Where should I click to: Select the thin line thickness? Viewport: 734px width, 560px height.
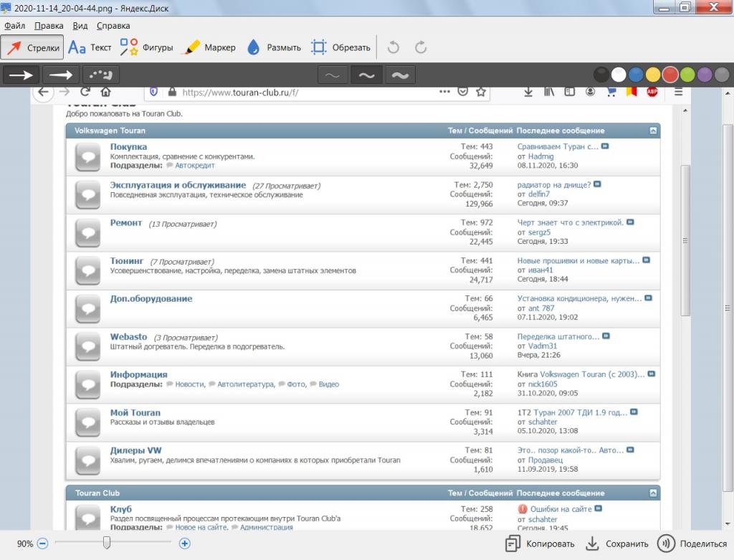(333, 75)
